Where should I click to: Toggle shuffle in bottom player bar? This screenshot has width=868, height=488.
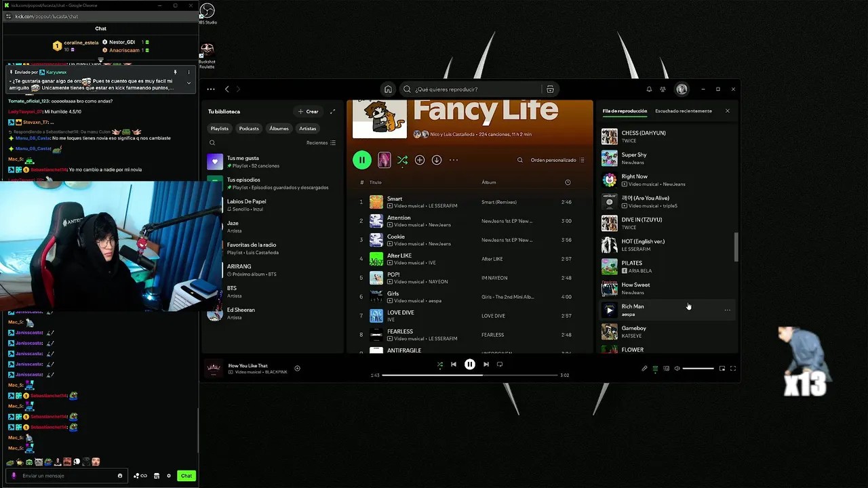pyautogui.click(x=439, y=364)
